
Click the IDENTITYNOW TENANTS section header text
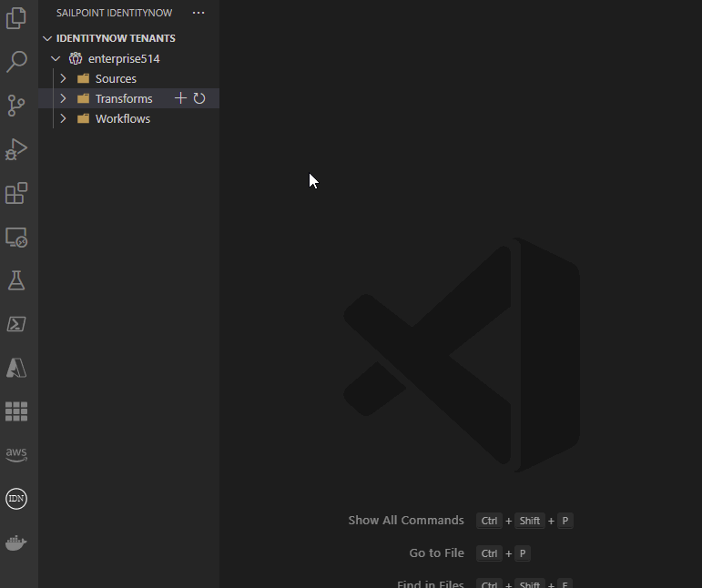pos(116,38)
